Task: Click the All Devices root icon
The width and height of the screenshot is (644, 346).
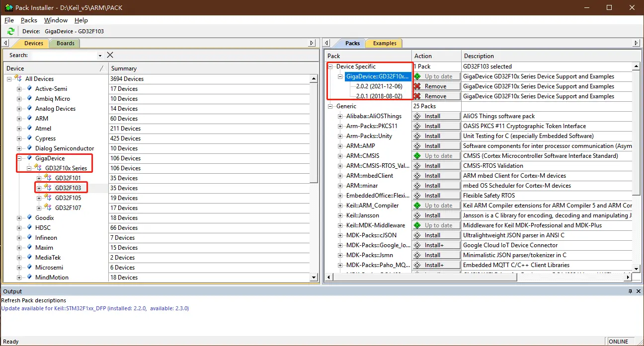Action: pyautogui.click(x=18, y=78)
